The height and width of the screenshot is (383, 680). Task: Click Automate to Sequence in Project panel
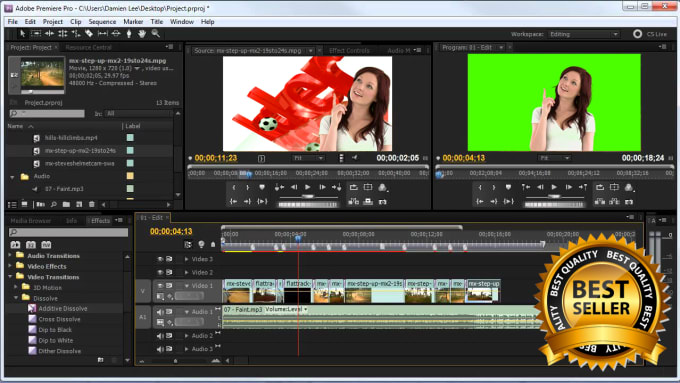pos(41,204)
